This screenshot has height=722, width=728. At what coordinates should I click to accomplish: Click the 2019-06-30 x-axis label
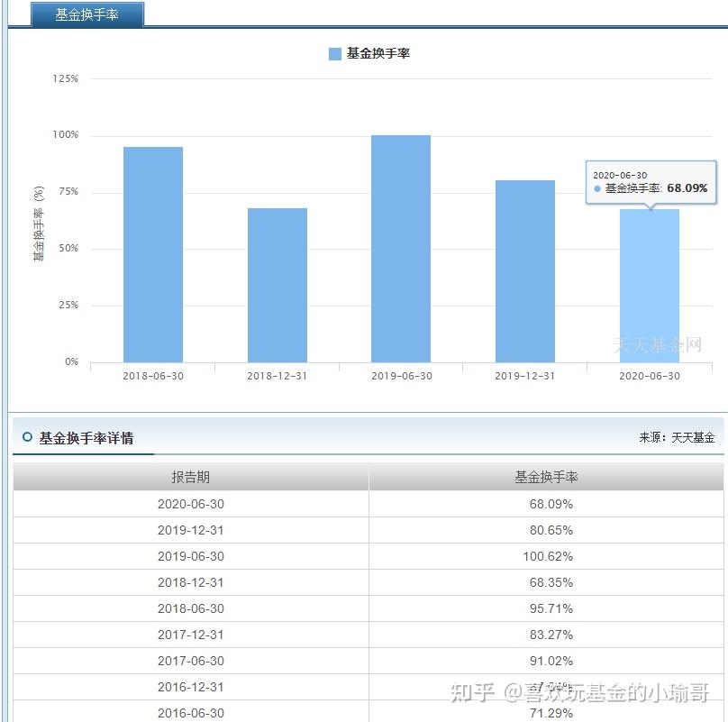click(x=402, y=376)
